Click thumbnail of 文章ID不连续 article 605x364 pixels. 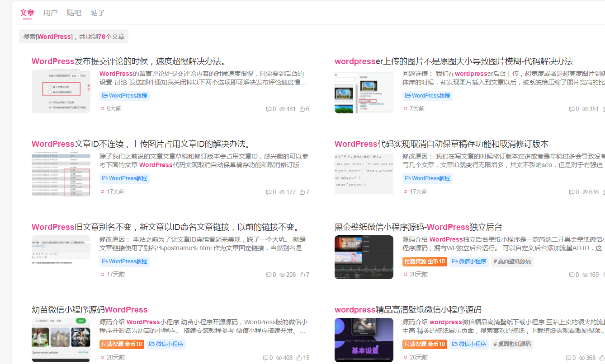[x=61, y=174]
